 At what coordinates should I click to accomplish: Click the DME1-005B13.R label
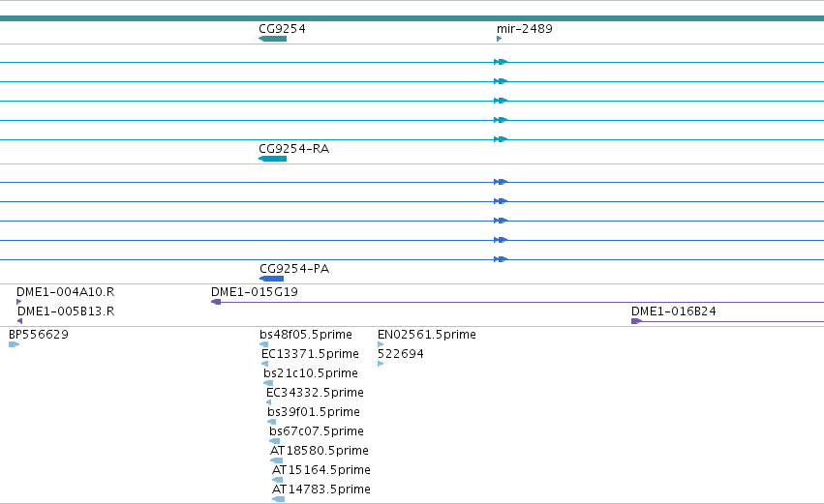pyautogui.click(x=66, y=311)
